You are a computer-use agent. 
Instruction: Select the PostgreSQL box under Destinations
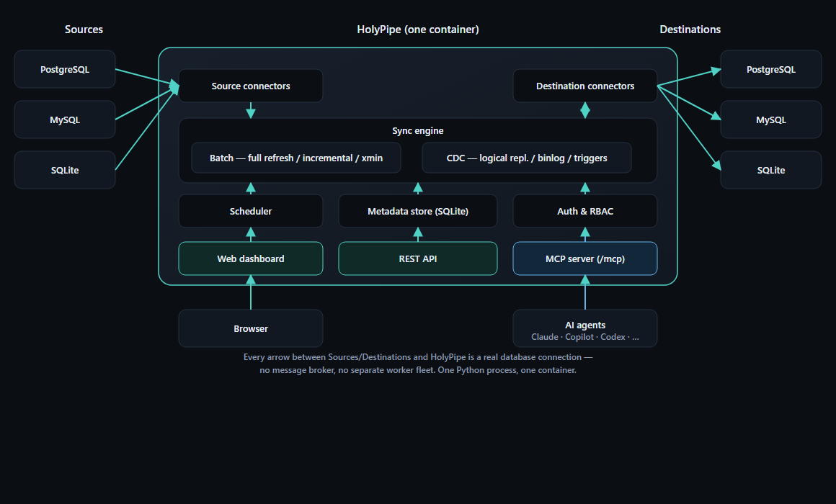point(771,69)
